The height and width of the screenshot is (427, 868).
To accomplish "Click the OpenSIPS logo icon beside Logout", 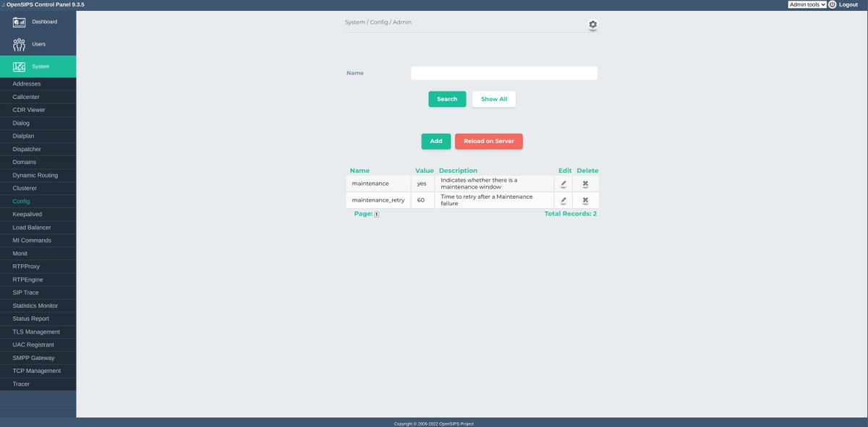I will click(832, 4).
